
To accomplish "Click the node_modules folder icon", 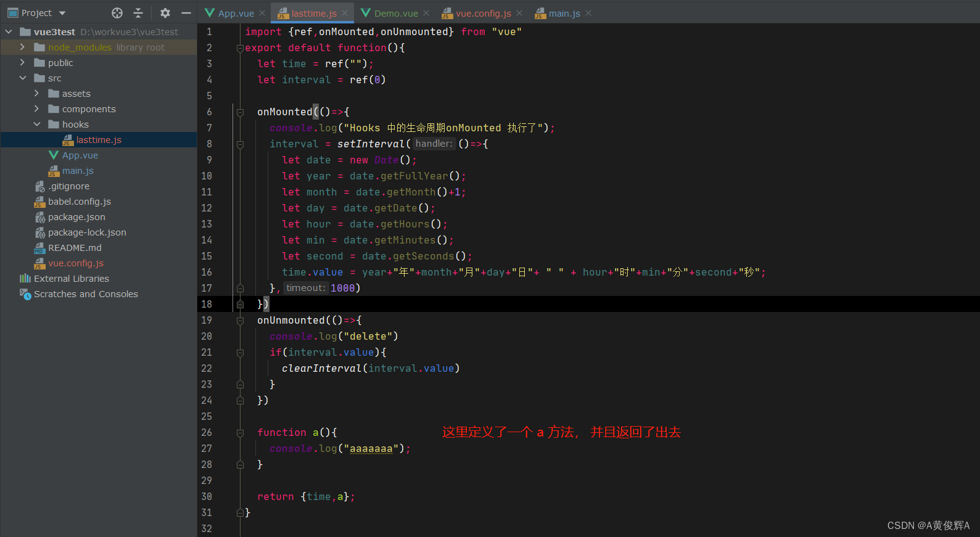I will point(39,47).
